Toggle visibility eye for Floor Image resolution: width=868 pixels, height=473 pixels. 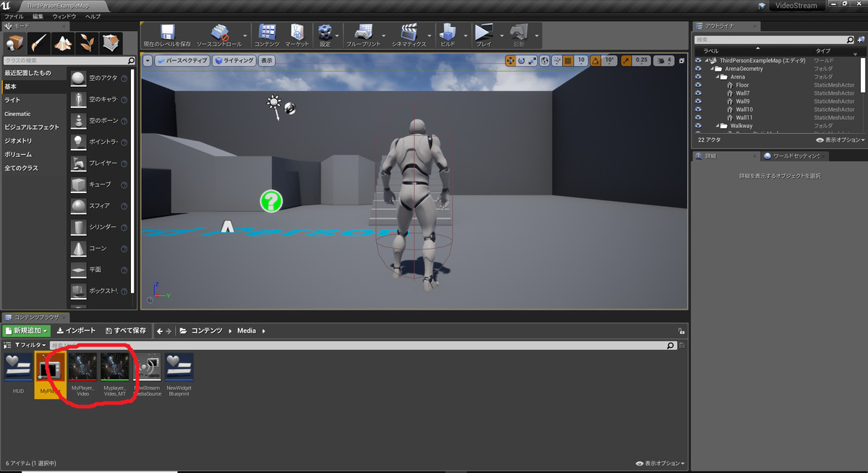pyautogui.click(x=698, y=85)
